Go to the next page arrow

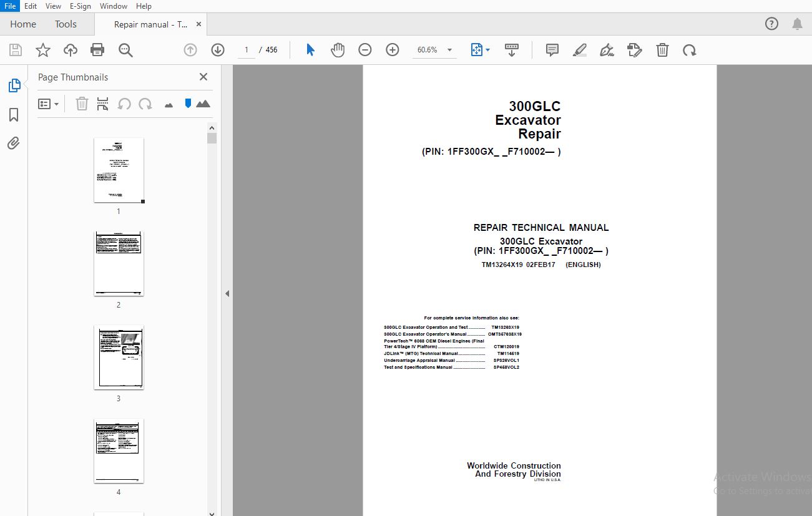tap(218, 50)
